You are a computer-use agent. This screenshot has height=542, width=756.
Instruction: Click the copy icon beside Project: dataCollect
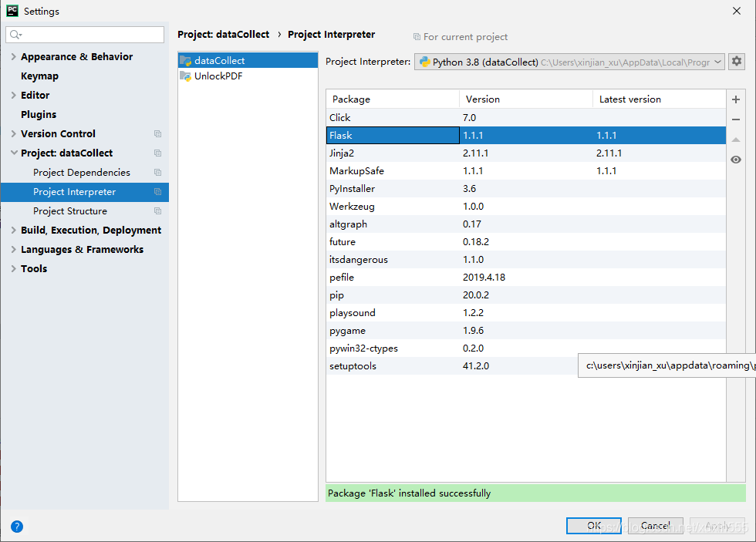(157, 153)
